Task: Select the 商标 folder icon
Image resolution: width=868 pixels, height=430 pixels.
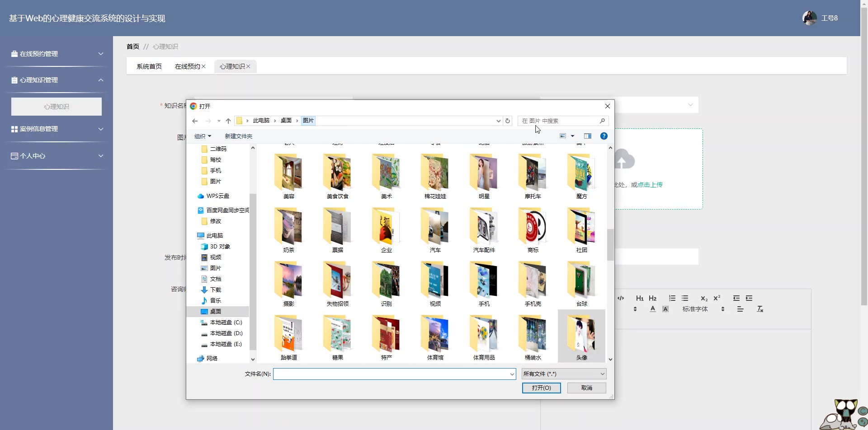Action: click(533, 226)
